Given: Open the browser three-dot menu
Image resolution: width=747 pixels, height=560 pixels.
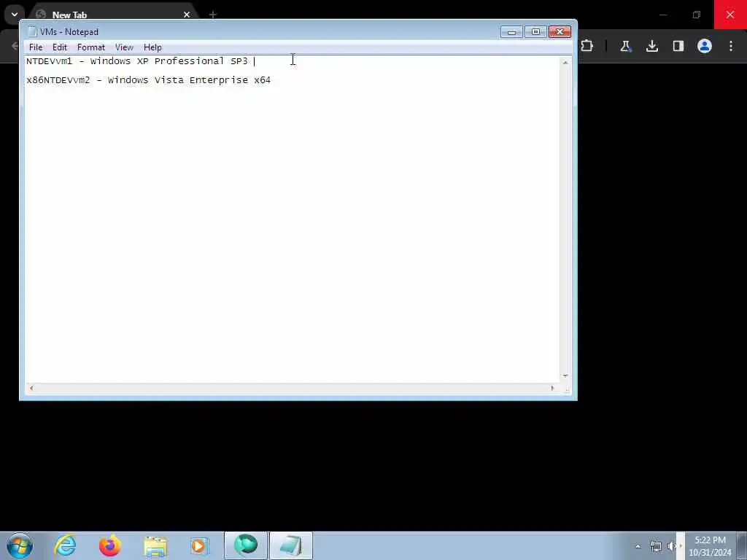Looking at the screenshot, I should 731,46.
